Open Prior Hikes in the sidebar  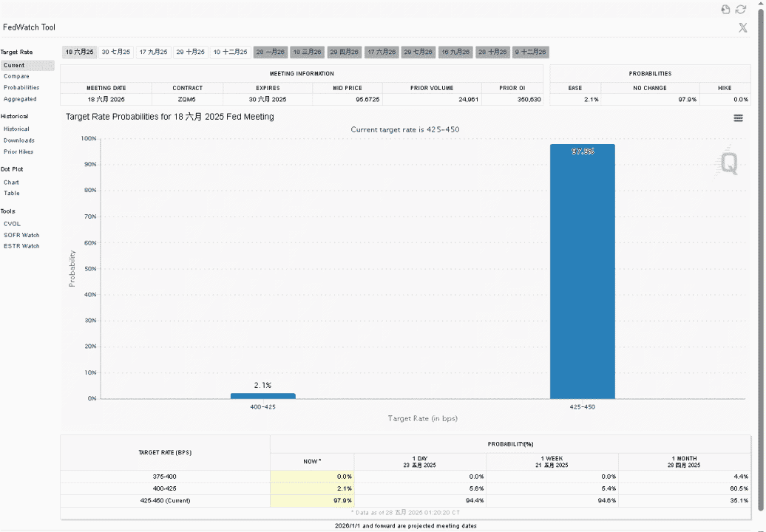click(18, 151)
